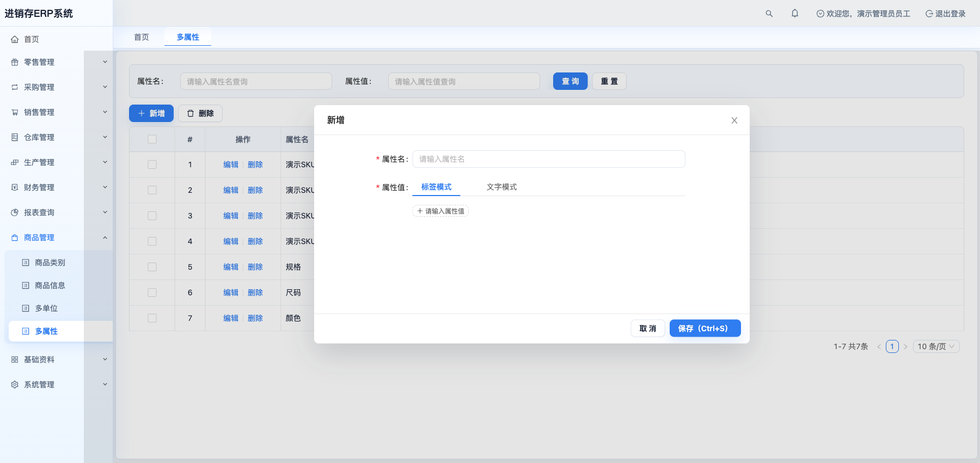980x463 pixels.
Task: Click the 商品管理 bag icon
Action: [15, 237]
